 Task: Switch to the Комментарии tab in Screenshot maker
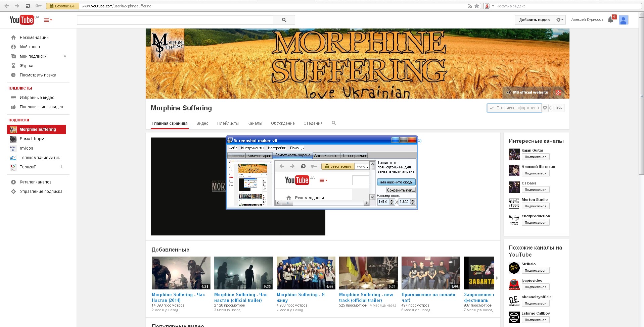click(x=259, y=156)
